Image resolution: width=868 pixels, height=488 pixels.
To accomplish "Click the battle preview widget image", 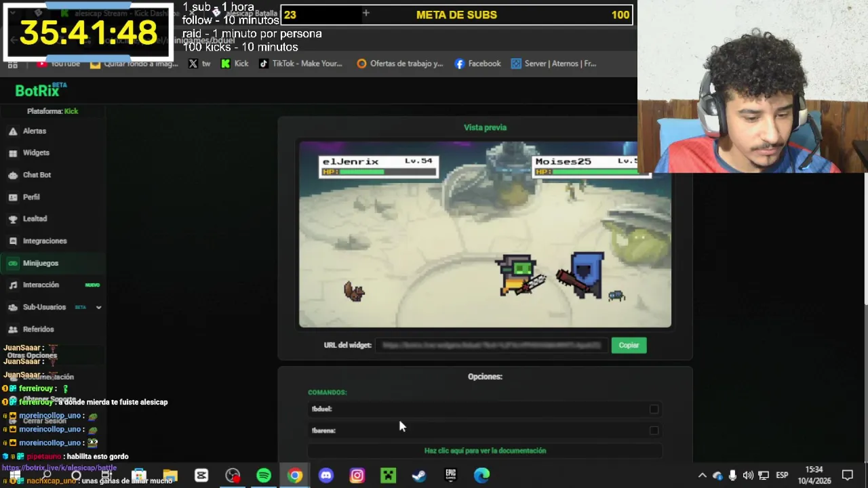I will [485, 235].
